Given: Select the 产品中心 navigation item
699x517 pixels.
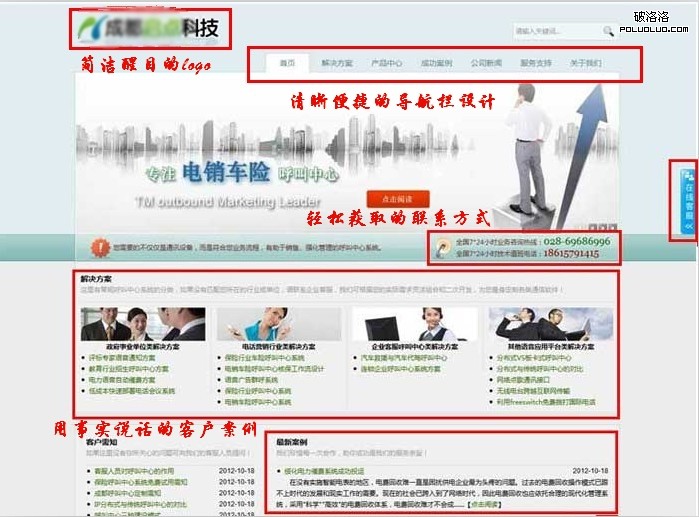Looking at the screenshot, I should [x=386, y=64].
